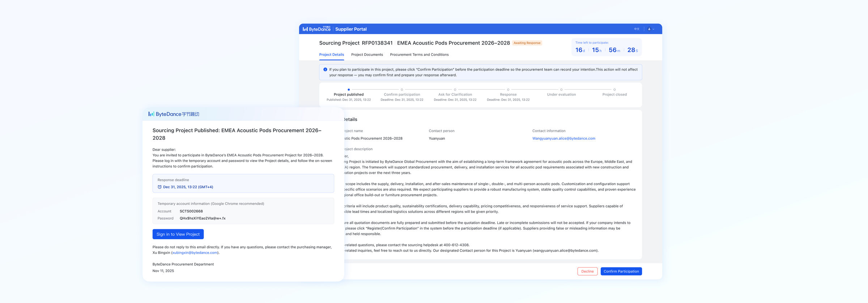This screenshot has height=303, width=868.
Task: Click the password value QHx$hsXiYEao2Vla@w+.fx
Action: [203, 218]
